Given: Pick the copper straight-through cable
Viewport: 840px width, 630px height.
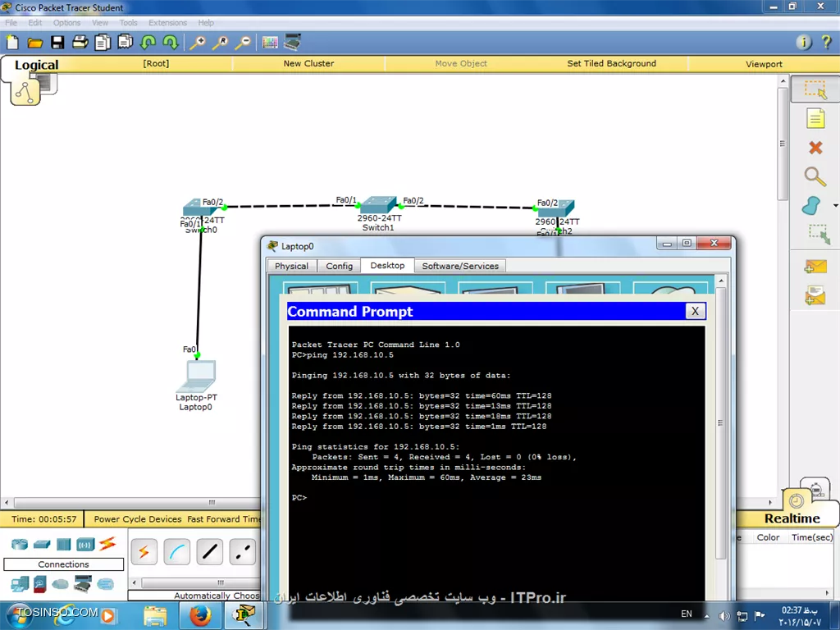Looking at the screenshot, I should (209, 552).
